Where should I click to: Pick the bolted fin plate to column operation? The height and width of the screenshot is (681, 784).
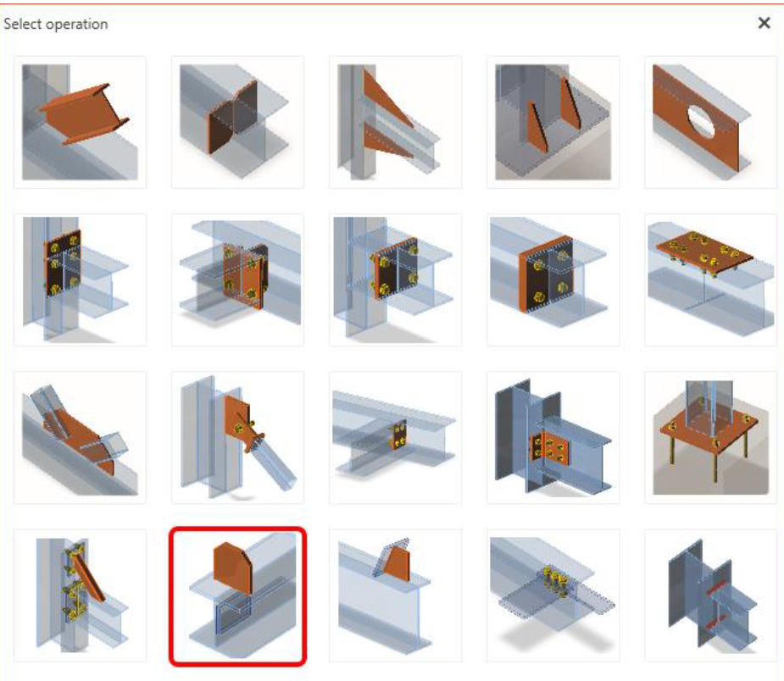553,438
